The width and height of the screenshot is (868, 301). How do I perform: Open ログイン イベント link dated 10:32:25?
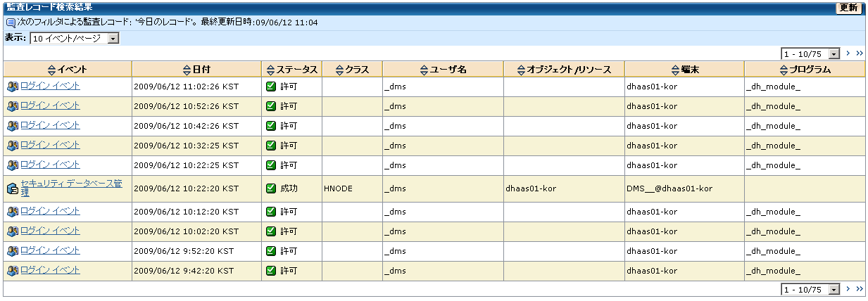(x=50, y=145)
